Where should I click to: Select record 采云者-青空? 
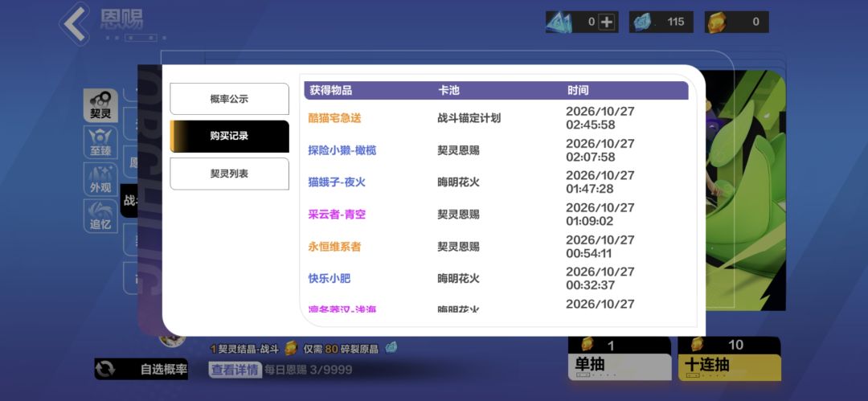pos(337,215)
